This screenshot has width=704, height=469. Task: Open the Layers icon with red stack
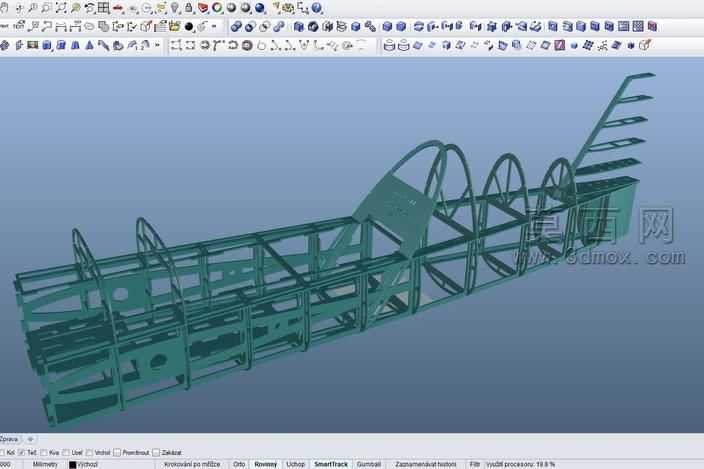pos(203,8)
